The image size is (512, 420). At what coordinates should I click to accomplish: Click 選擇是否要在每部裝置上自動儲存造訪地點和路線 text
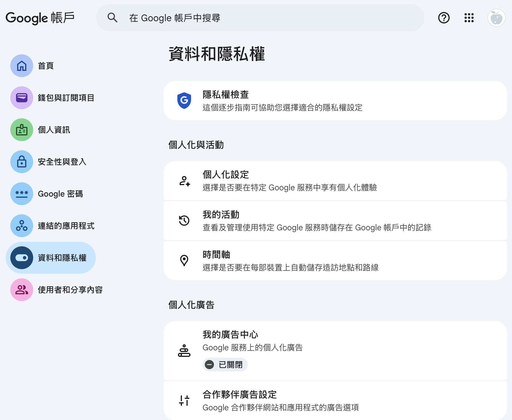[291, 268]
